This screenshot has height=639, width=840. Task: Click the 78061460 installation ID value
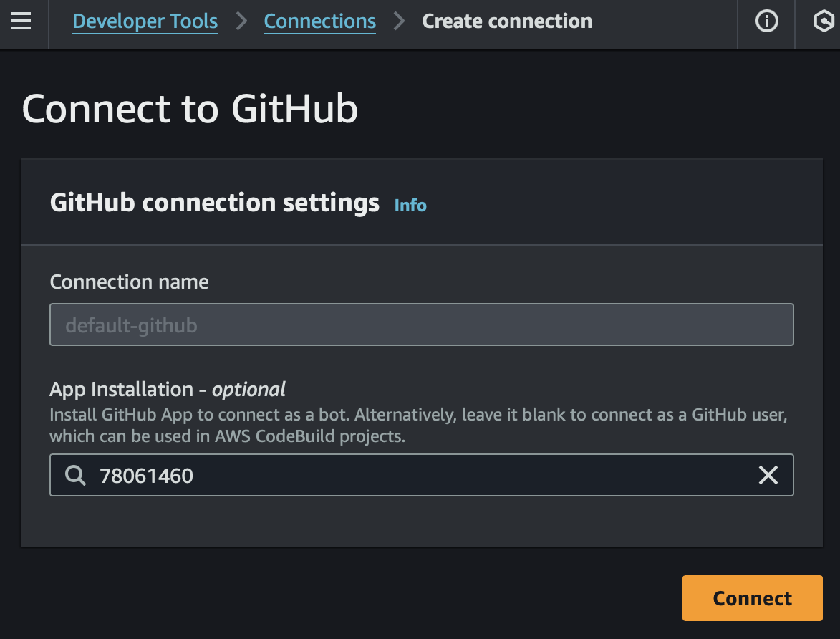pos(147,476)
